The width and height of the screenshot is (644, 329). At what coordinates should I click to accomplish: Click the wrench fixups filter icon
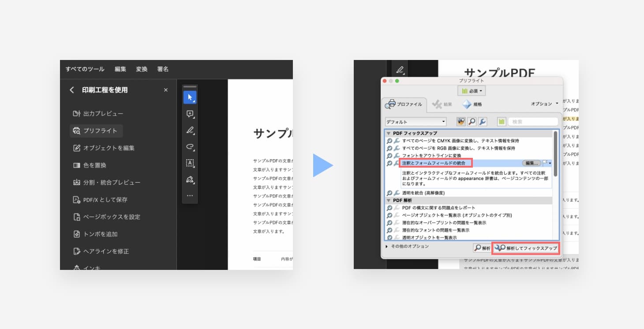coord(483,122)
